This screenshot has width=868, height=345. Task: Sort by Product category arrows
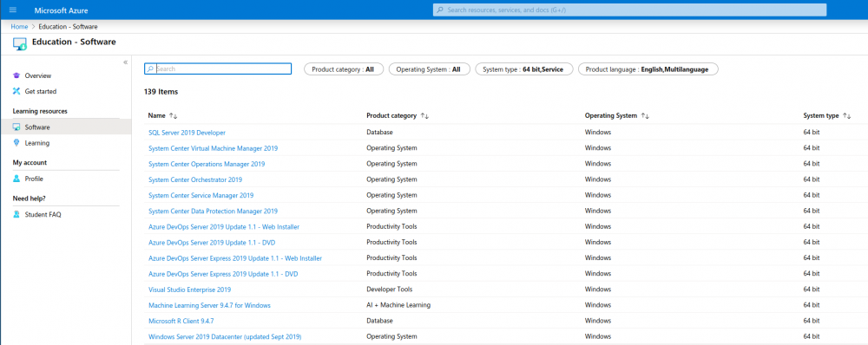point(424,116)
